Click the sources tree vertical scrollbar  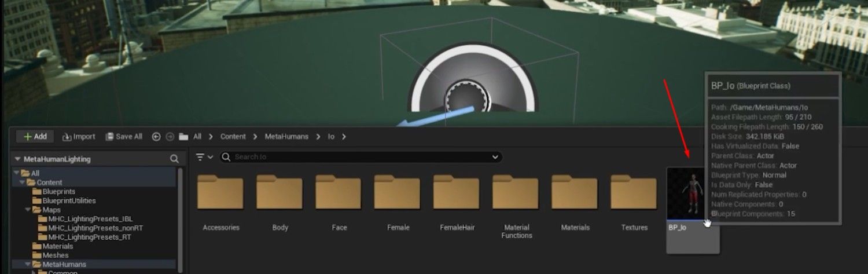pyautogui.click(x=180, y=220)
